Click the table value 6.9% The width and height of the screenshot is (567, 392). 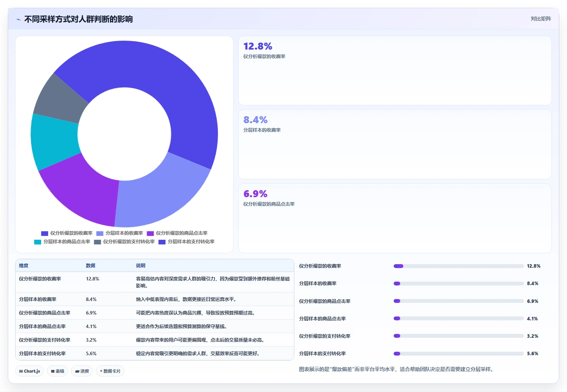91,313
